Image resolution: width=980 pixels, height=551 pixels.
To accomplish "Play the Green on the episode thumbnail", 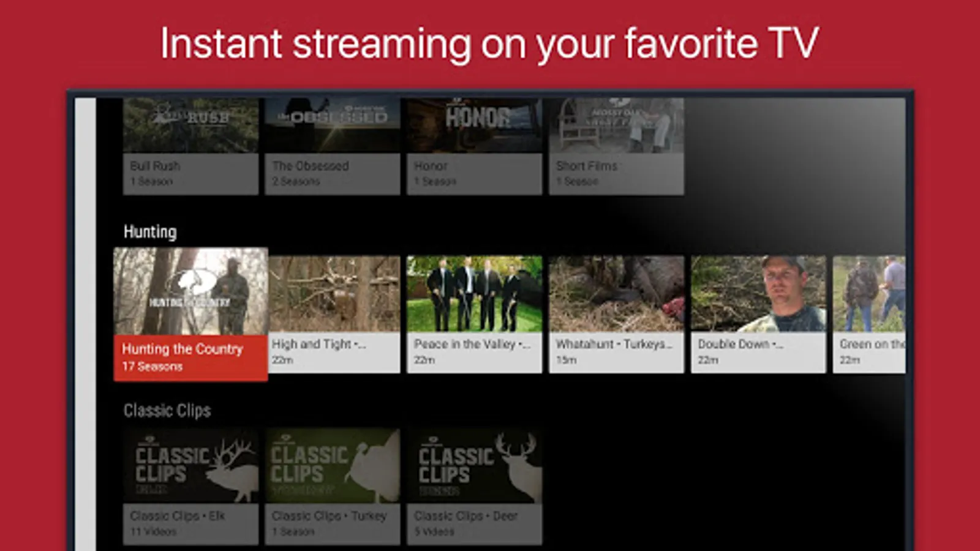I will point(869,294).
